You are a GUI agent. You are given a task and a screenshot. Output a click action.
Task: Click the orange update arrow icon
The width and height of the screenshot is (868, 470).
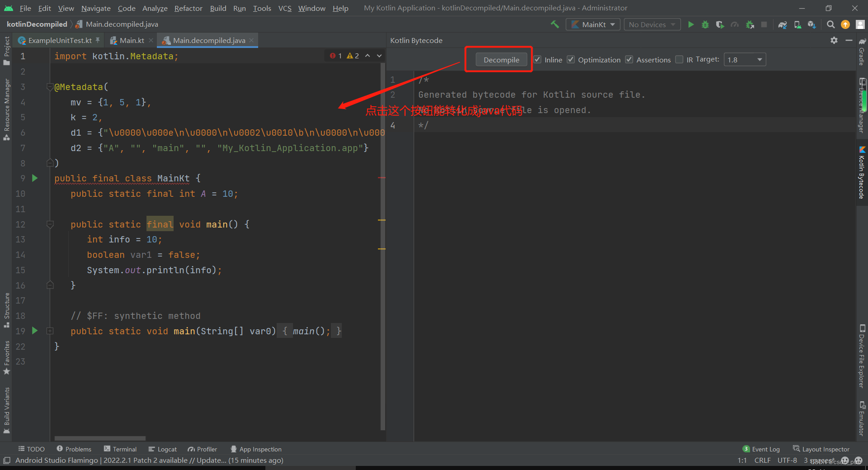tap(845, 24)
